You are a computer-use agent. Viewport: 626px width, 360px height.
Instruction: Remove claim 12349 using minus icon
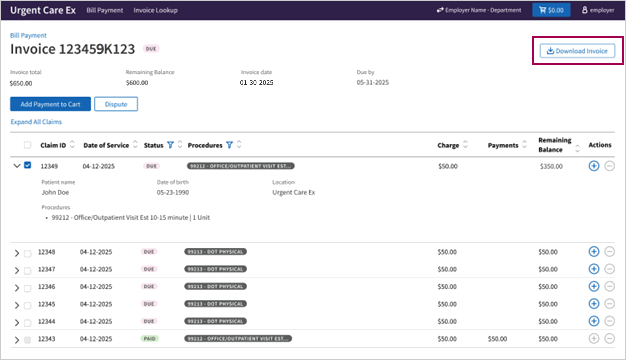tap(609, 166)
